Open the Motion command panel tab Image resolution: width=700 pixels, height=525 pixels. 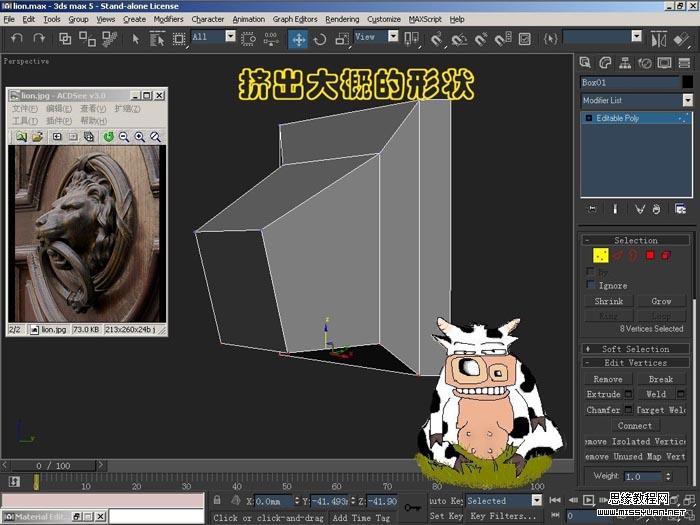point(645,62)
